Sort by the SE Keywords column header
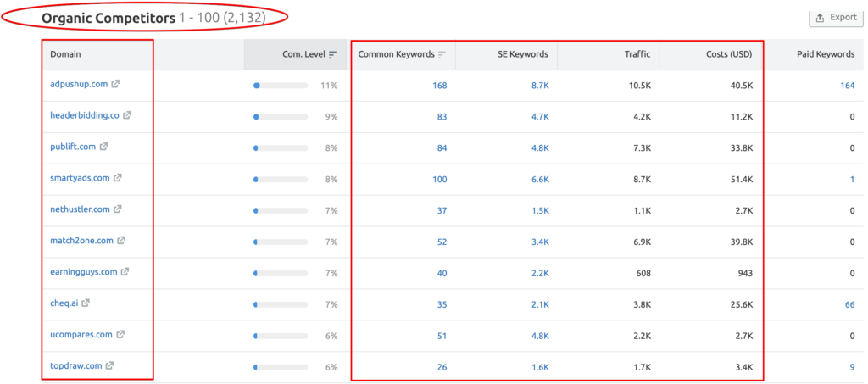868x384 pixels. pyautogui.click(x=506, y=54)
